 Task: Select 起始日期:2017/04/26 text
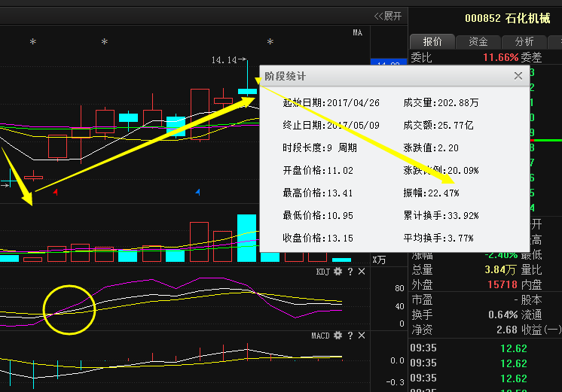pyautogui.click(x=331, y=103)
